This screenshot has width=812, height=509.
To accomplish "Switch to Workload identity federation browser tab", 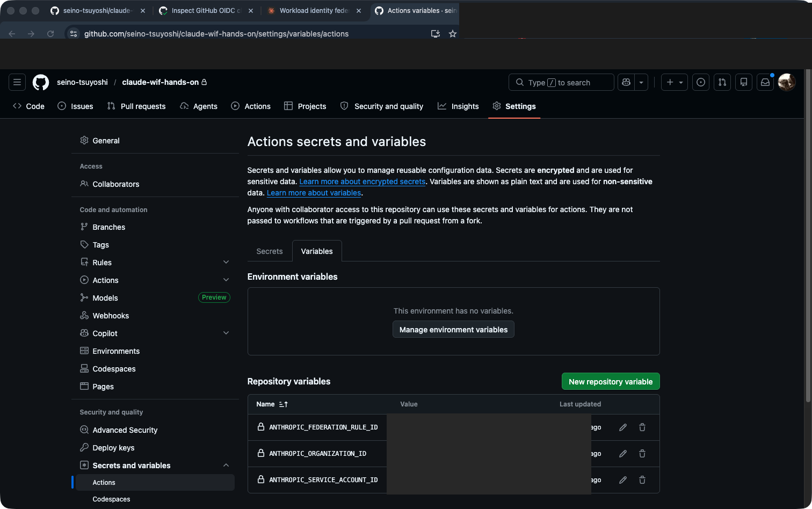I will (x=314, y=11).
